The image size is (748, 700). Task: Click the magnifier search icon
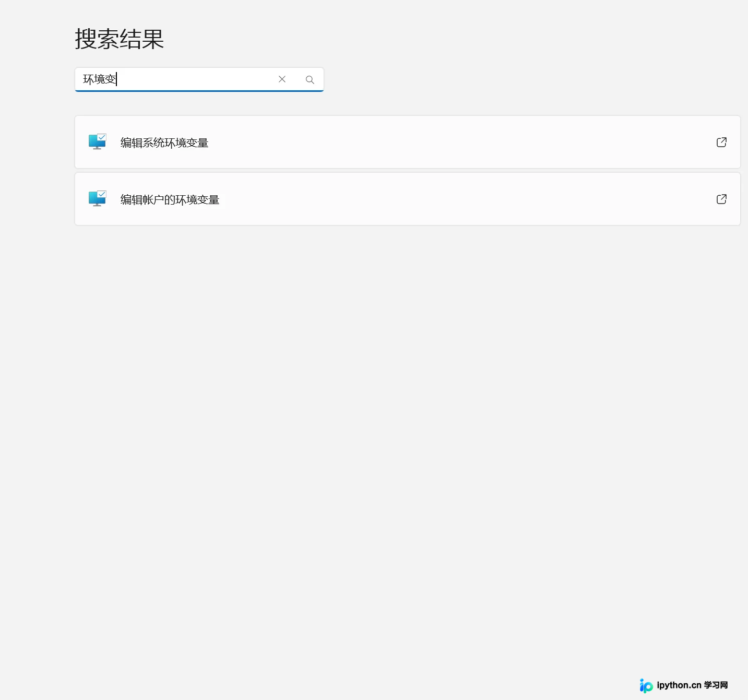coord(310,80)
